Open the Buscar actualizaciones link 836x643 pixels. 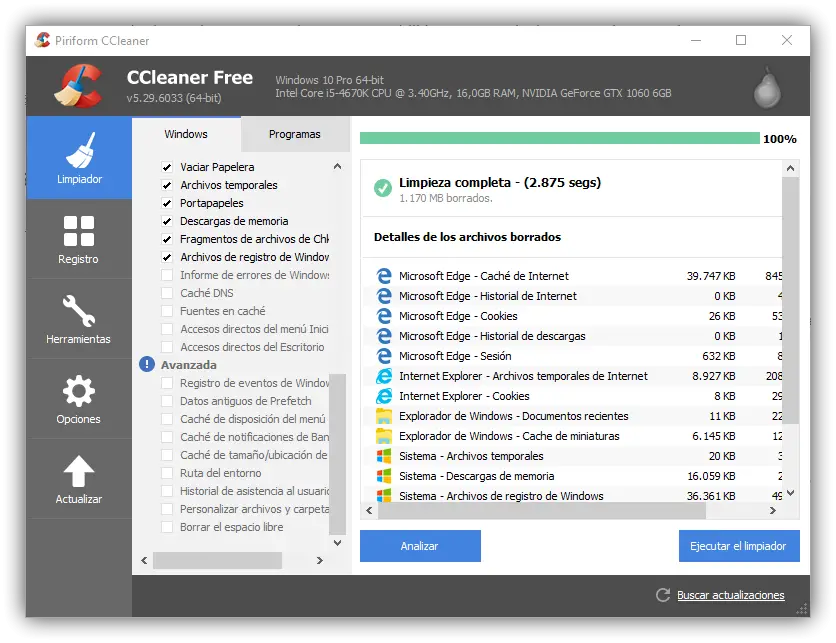pos(730,595)
